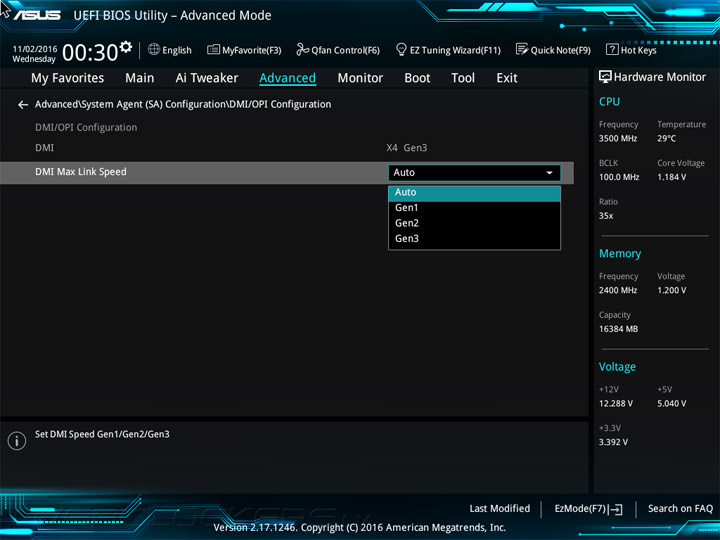Open the Boot tab
This screenshot has height=540, width=720.
click(x=417, y=78)
